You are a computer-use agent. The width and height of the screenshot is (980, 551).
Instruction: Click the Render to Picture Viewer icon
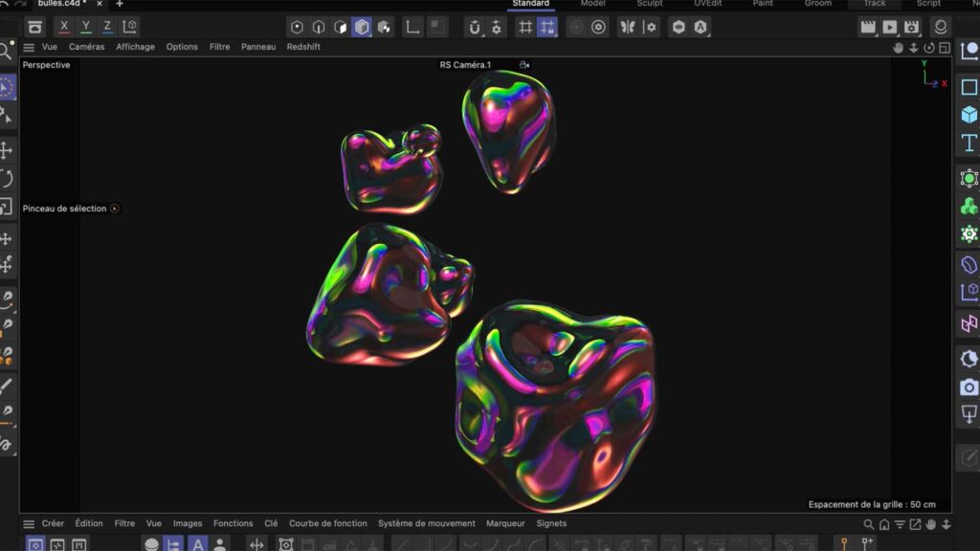point(890,27)
